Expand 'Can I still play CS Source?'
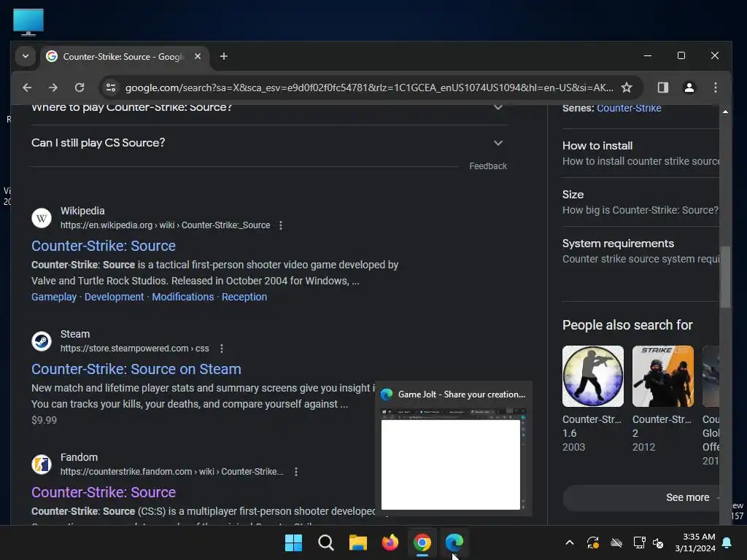This screenshot has width=747, height=560. 269,143
